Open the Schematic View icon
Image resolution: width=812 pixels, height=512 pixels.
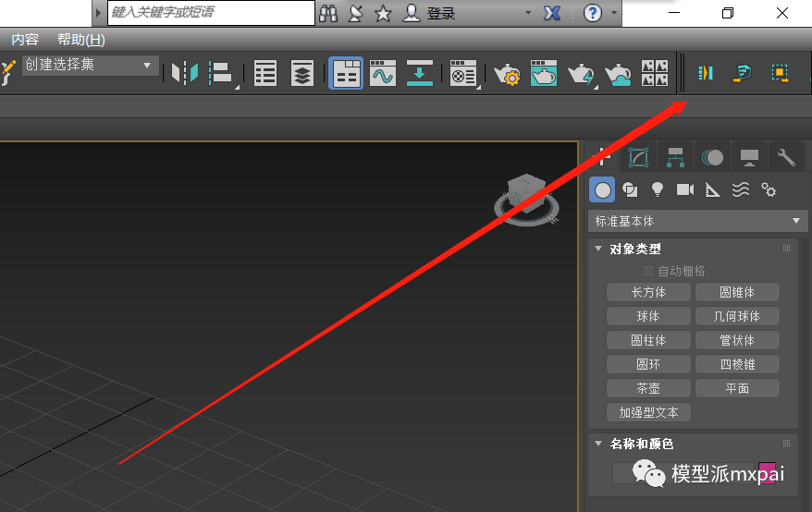click(420, 73)
